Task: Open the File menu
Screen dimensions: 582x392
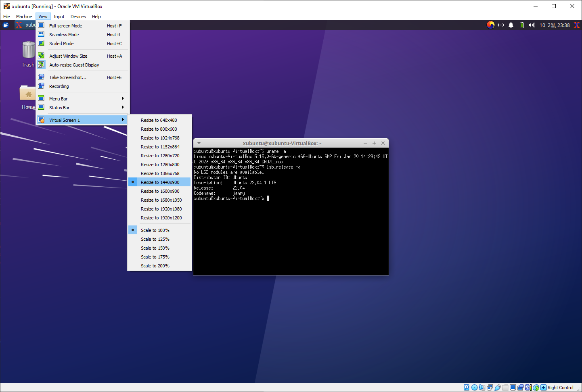Action: point(6,17)
